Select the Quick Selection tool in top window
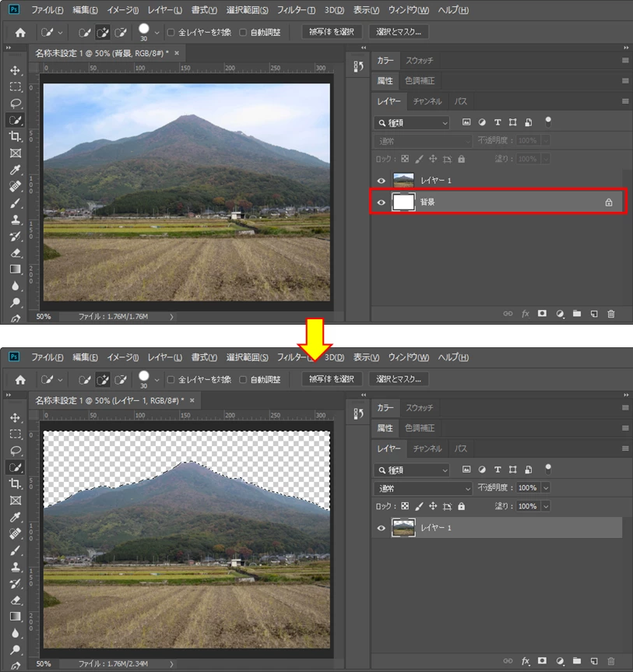This screenshot has height=672, width=633. tap(16, 120)
